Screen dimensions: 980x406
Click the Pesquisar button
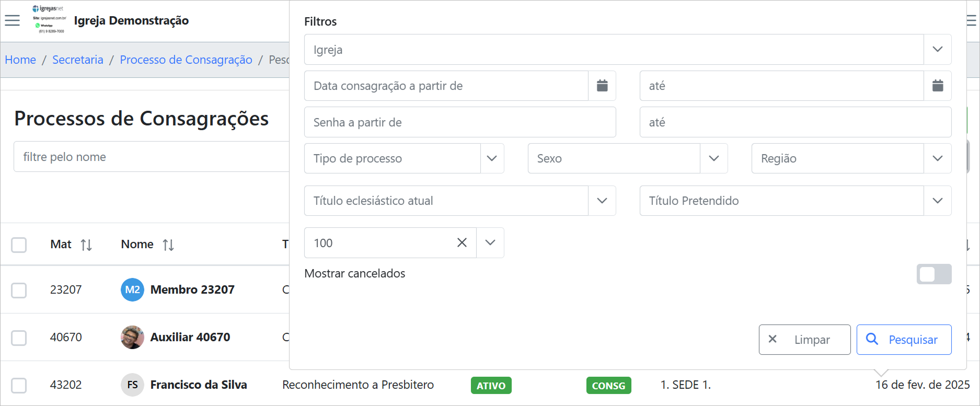click(904, 340)
